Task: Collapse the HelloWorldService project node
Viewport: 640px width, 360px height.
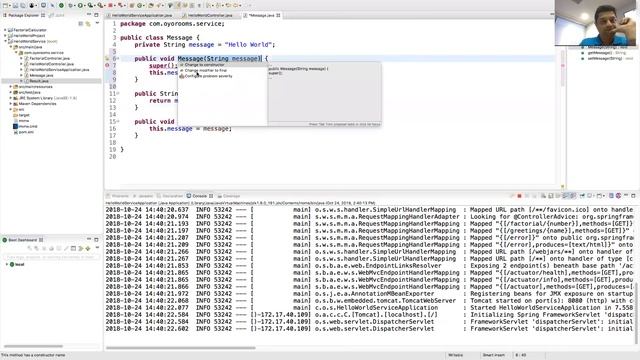Action: [x=5, y=41]
